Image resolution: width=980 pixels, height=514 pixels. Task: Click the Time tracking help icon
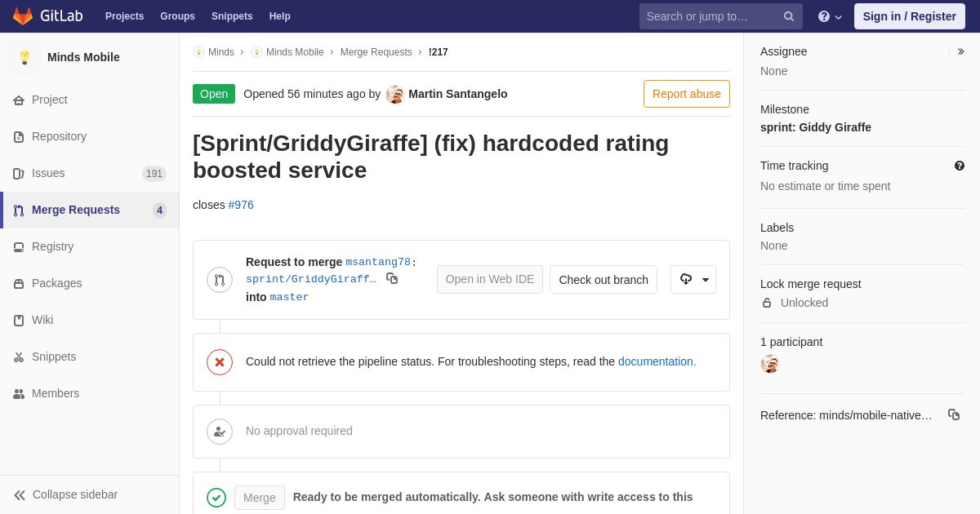pyautogui.click(x=960, y=166)
